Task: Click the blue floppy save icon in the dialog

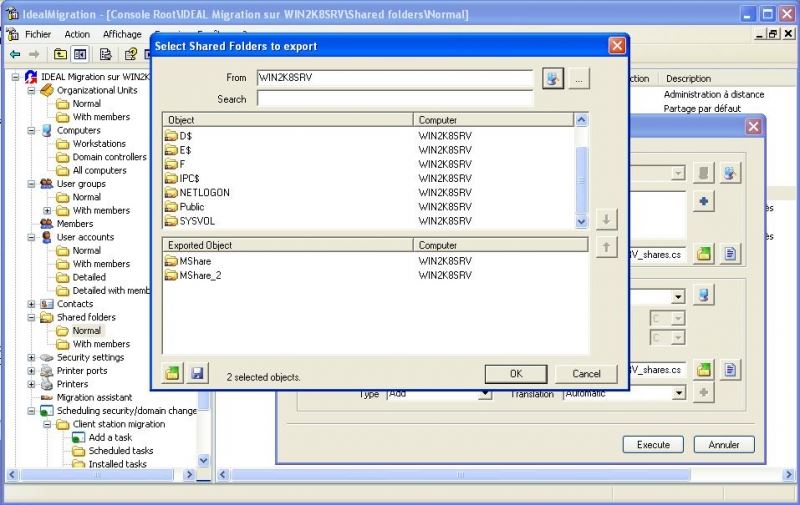Action: tap(197, 373)
